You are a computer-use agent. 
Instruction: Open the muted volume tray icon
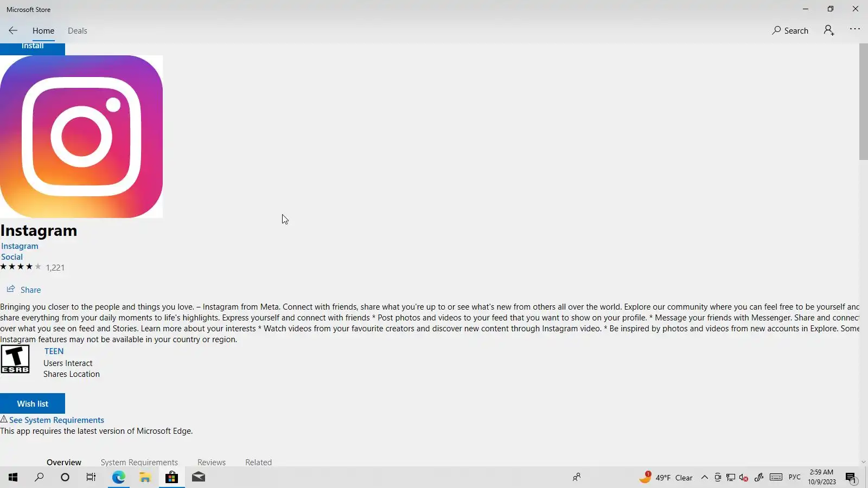click(x=744, y=477)
